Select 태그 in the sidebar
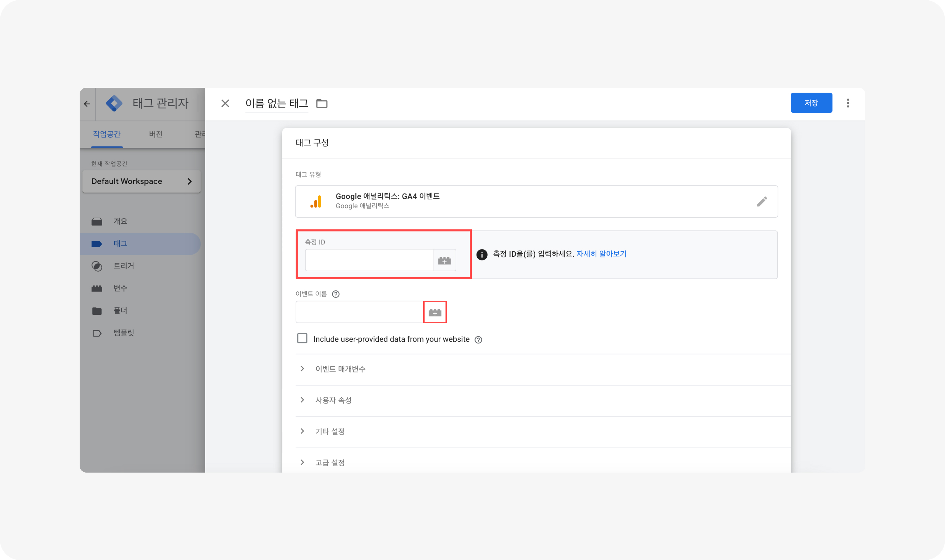 tap(140, 244)
